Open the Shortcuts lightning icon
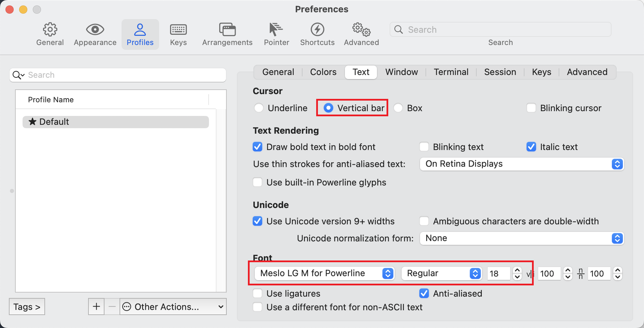 (317, 30)
